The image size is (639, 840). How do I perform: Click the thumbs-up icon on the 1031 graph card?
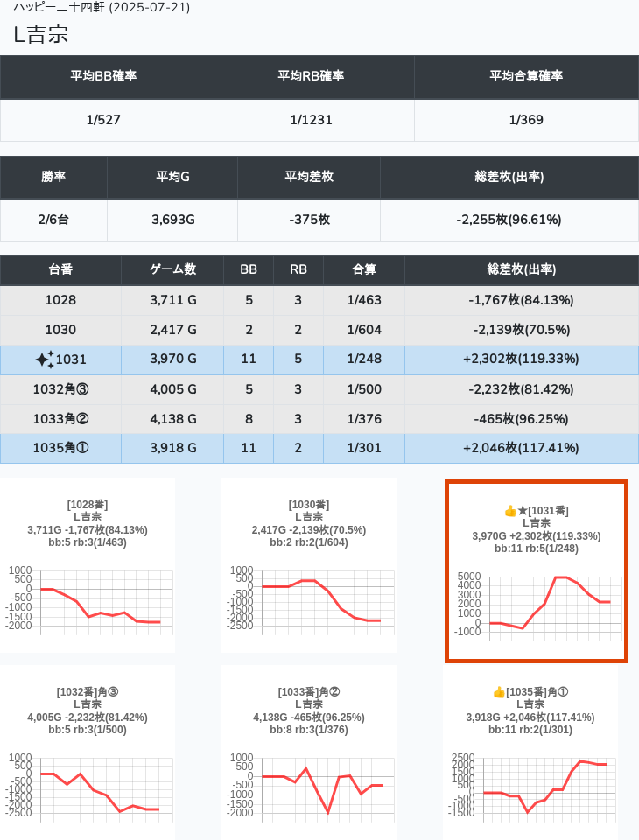(510, 510)
